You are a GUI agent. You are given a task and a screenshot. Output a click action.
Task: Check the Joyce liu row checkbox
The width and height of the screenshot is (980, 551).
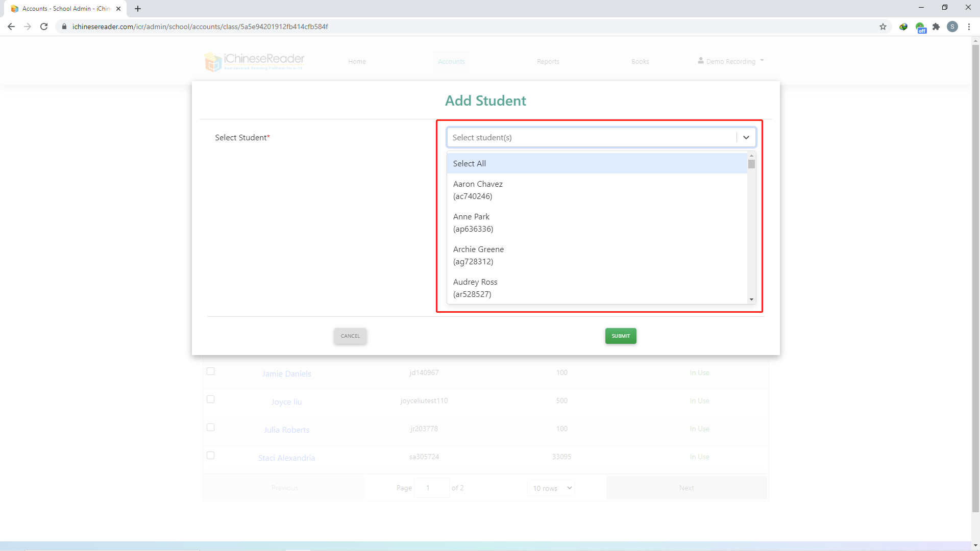point(210,399)
